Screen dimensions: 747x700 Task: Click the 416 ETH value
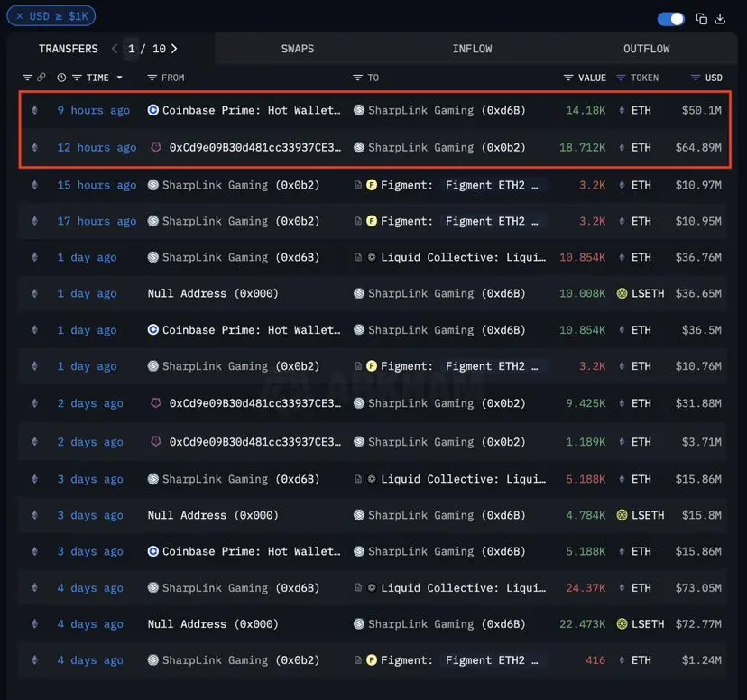[595, 660]
